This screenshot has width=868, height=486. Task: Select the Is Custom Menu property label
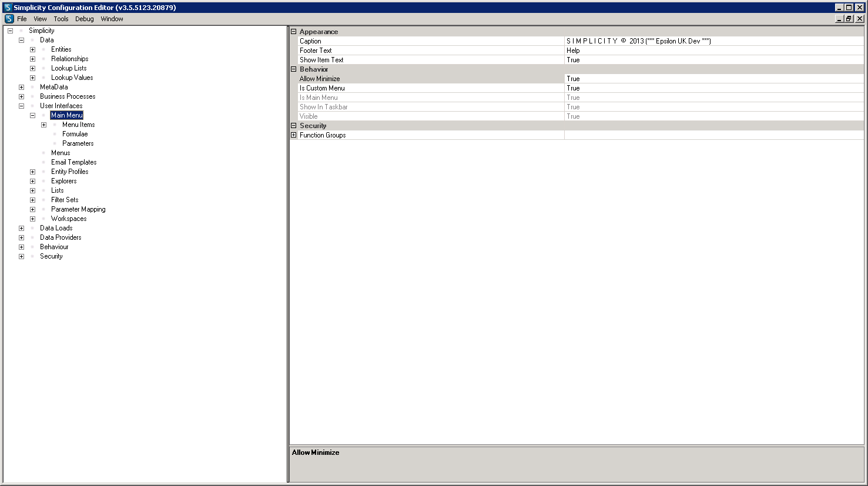coord(322,88)
